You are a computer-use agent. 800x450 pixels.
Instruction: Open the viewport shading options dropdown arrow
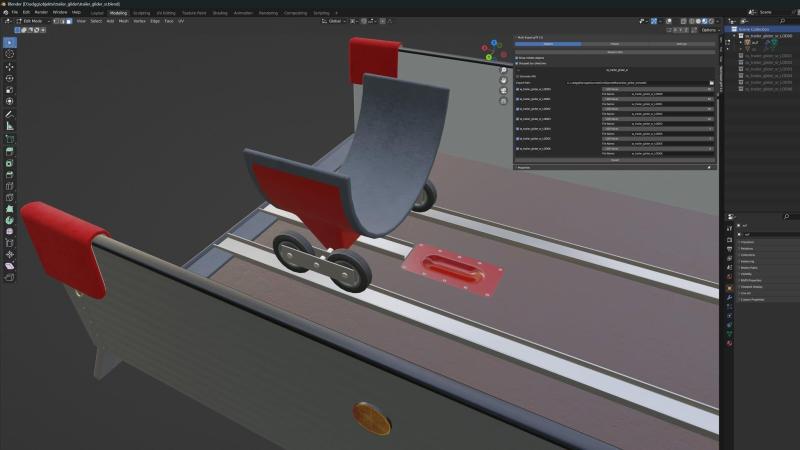pos(717,21)
